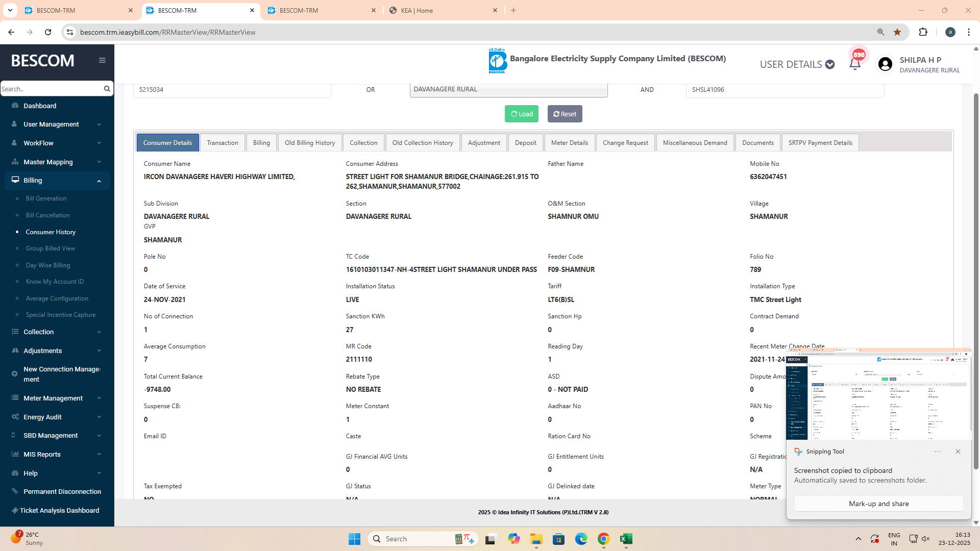Click the SHSL41096 input field

[785, 90]
